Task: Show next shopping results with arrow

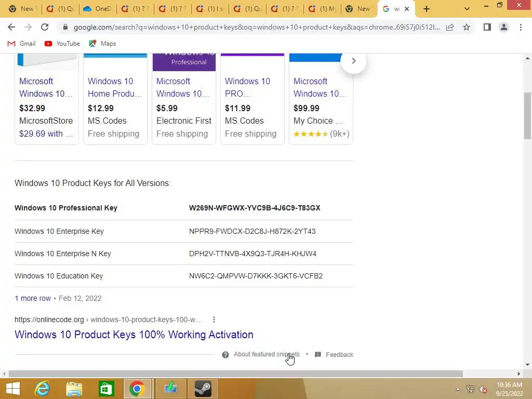Action: [x=353, y=61]
